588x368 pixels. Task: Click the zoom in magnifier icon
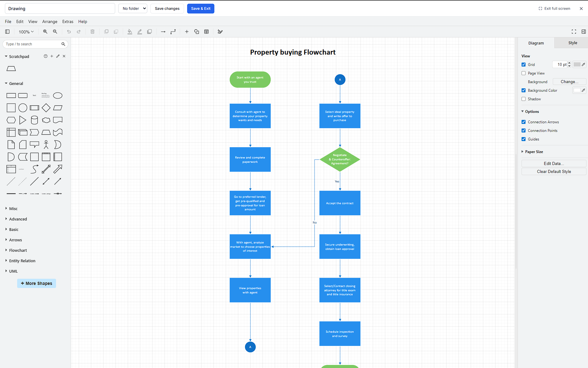point(45,32)
